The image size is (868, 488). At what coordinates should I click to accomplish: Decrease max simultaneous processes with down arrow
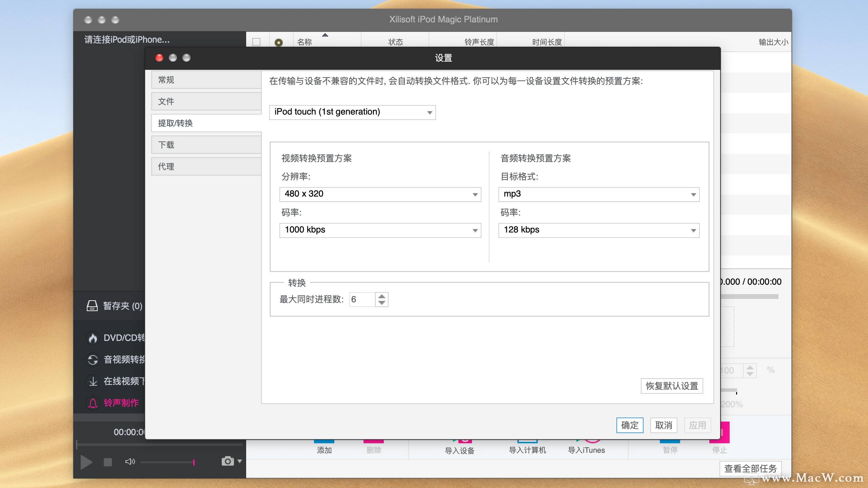click(382, 303)
